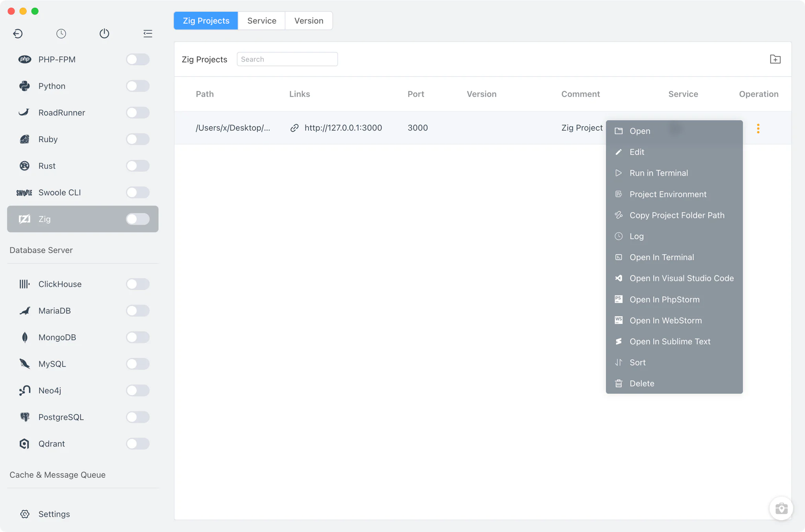Viewport: 805px width, 532px height.
Task: Toggle the Swoole CLI service switch
Action: coord(138,193)
